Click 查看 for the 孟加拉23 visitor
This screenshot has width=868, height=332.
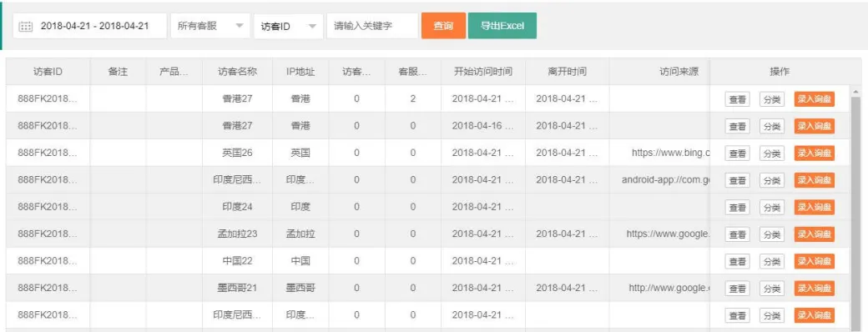[737, 234]
